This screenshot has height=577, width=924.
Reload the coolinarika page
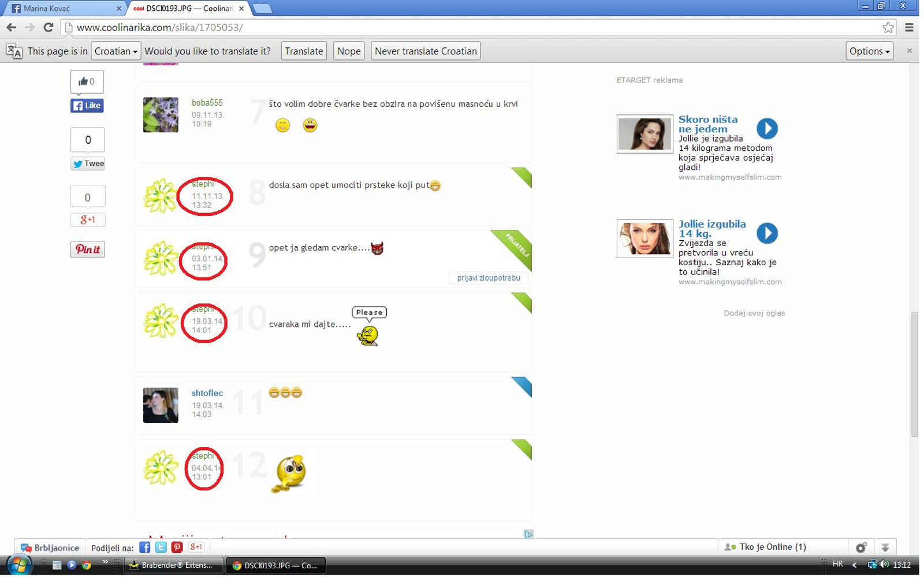pyautogui.click(x=49, y=27)
